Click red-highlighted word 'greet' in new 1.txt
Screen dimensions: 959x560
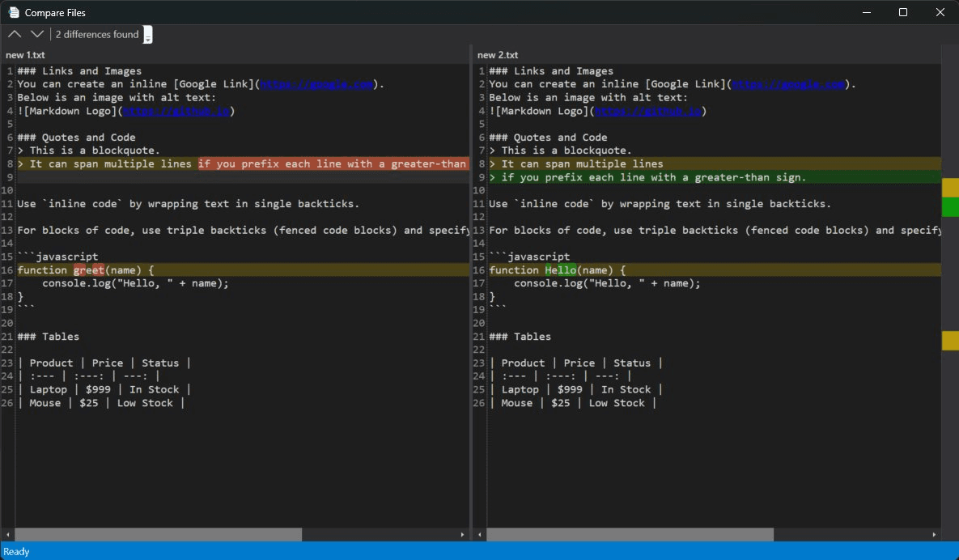(89, 269)
